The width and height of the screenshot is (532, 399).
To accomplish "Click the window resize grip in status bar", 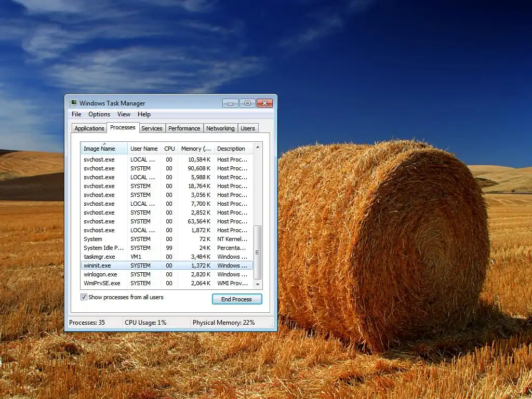I will (x=271, y=325).
